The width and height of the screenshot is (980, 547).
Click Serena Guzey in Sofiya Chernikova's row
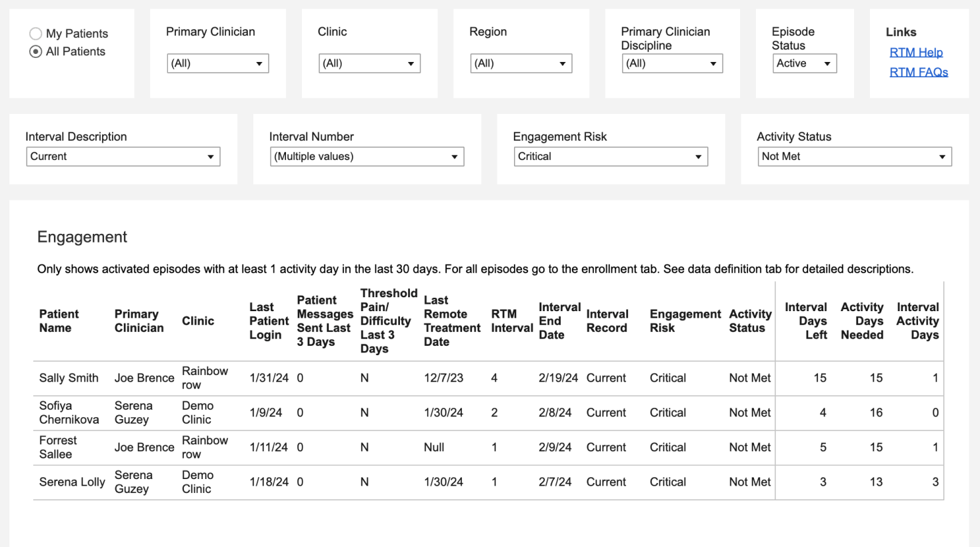(x=133, y=412)
